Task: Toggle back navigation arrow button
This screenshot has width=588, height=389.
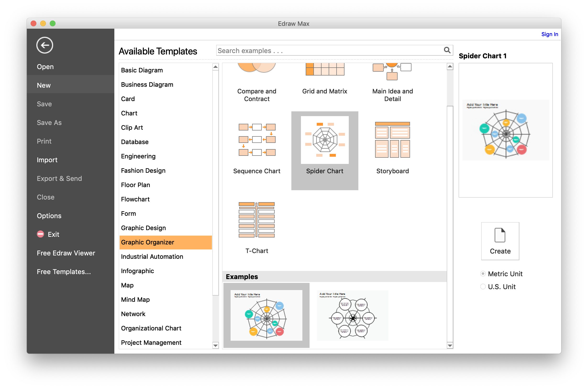Action: (x=44, y=46)
